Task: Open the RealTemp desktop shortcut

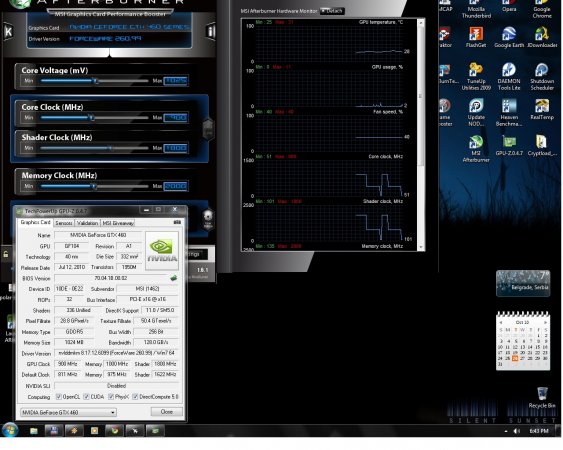Action: (x=542, y=110)
